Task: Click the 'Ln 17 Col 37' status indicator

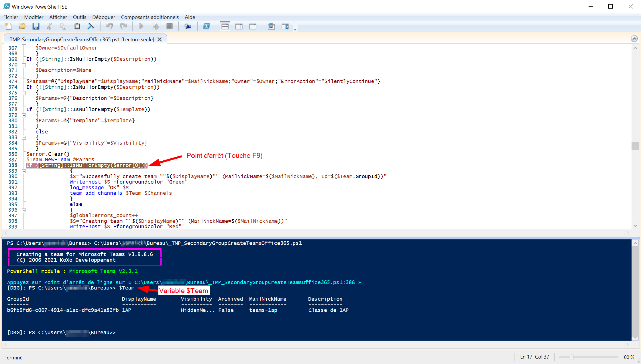Action: [x=534, y=357]
